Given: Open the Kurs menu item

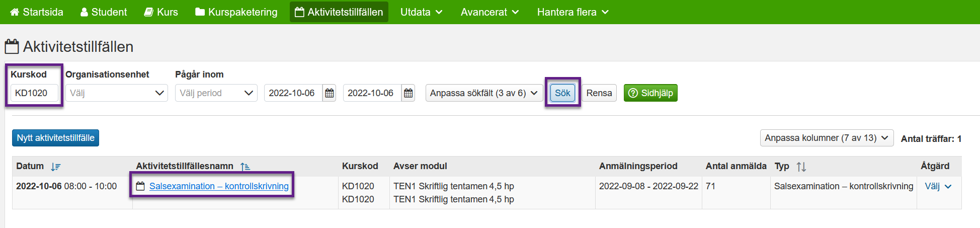Looking at the screenshot, I should [x=161, y=12].
